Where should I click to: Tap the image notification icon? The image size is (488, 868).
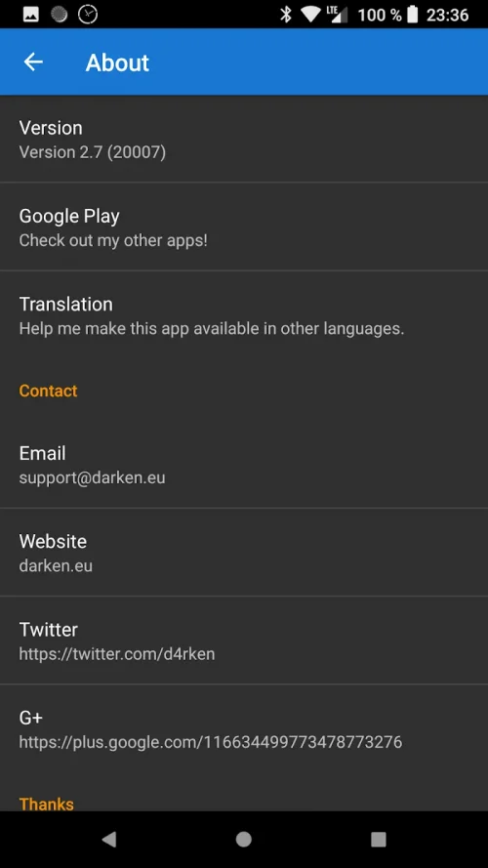pos(31,15)
